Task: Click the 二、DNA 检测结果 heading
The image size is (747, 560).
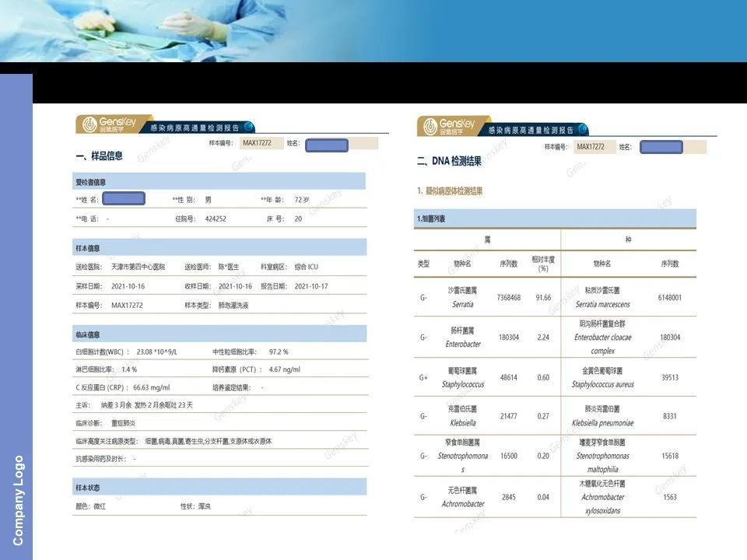Action: coord(449,161)
